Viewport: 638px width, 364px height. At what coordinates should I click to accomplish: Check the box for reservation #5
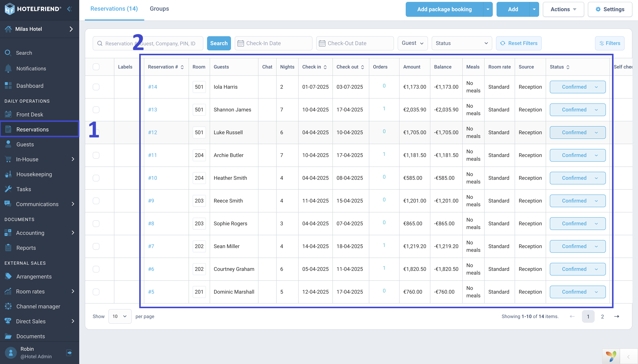[96, 292]
